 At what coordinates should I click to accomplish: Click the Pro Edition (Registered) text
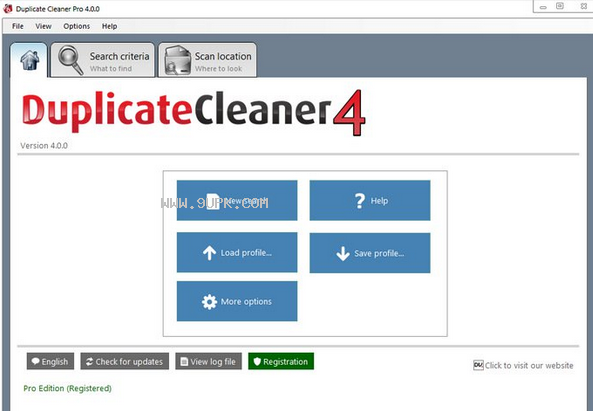click(67, 388)
